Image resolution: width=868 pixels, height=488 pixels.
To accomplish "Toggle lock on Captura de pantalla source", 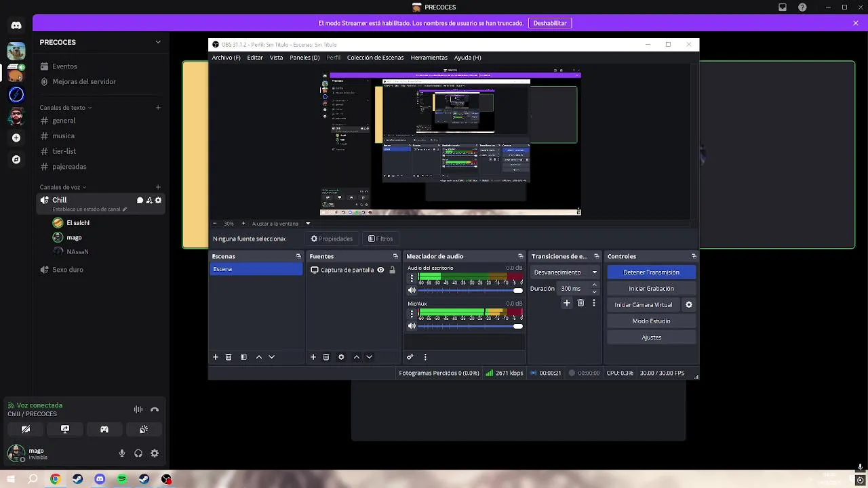I will coord(392,270).
